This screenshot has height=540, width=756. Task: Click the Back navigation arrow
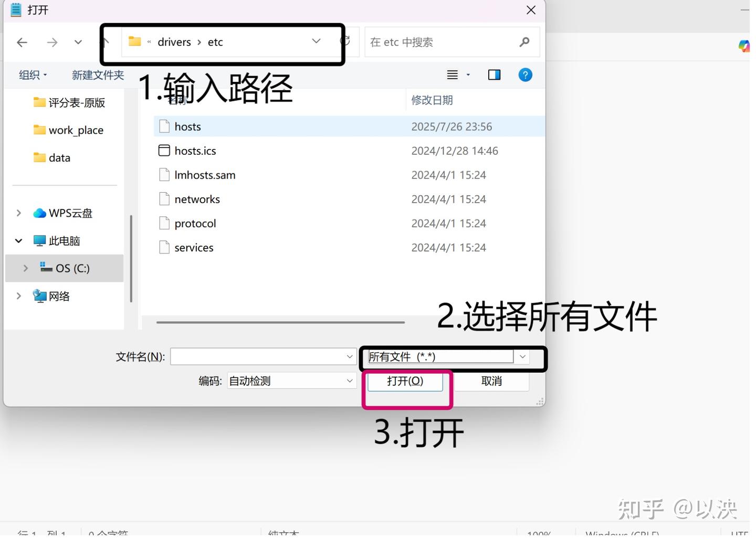tap(22, 42)
